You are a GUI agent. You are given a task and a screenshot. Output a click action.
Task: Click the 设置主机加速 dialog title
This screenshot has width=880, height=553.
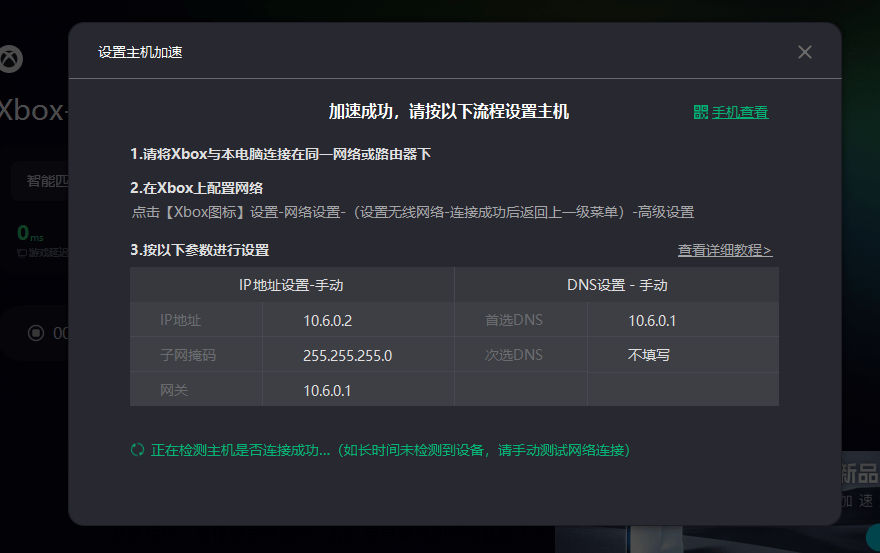pos(140,52)
